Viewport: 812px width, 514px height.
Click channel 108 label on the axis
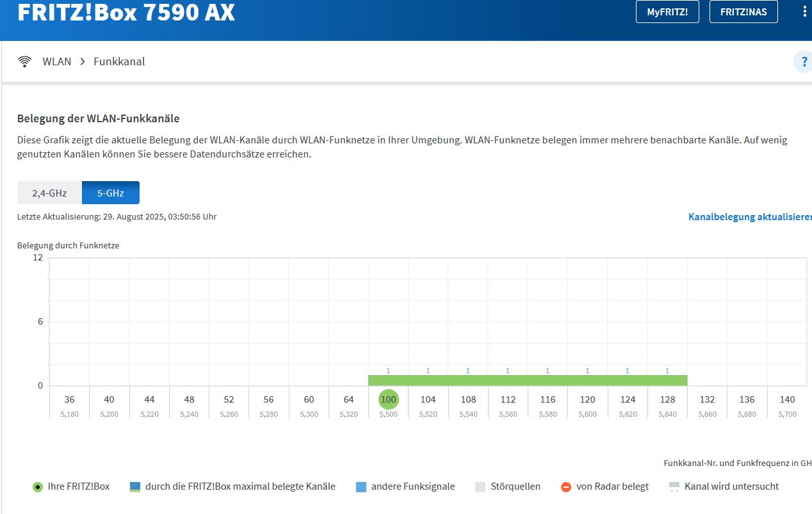coord(468,399)
